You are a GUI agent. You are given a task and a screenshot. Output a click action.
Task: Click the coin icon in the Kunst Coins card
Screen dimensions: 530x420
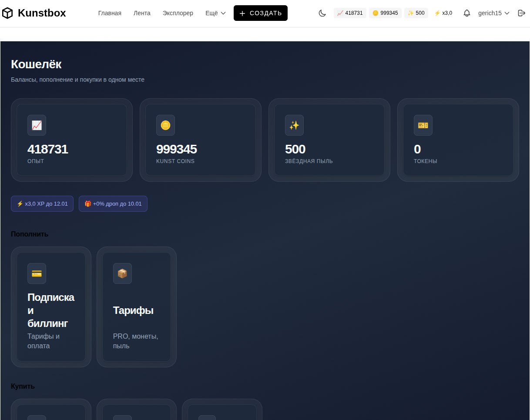(165, 125)
